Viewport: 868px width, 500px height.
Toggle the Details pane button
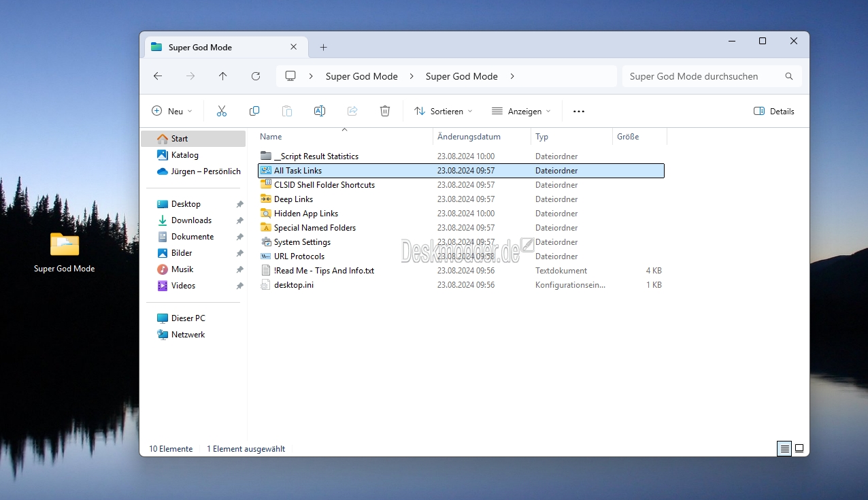[774, 111]
